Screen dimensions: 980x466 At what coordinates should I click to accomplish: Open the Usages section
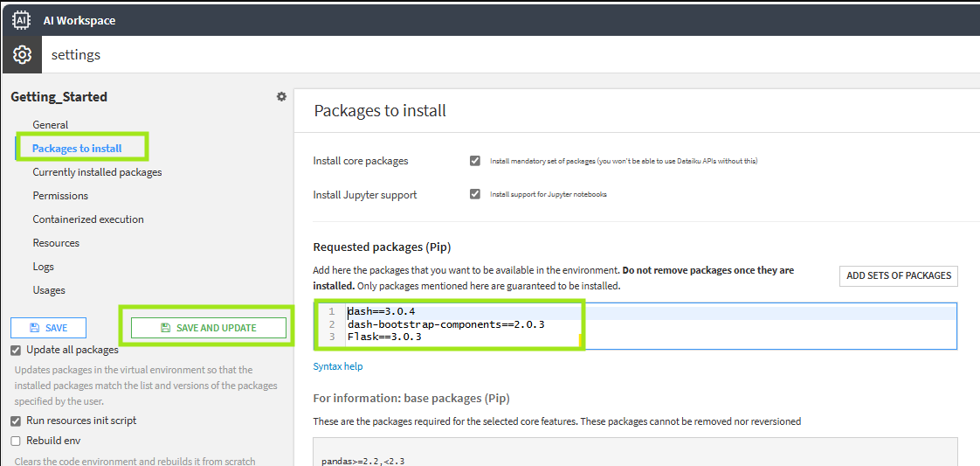(49, 290)
